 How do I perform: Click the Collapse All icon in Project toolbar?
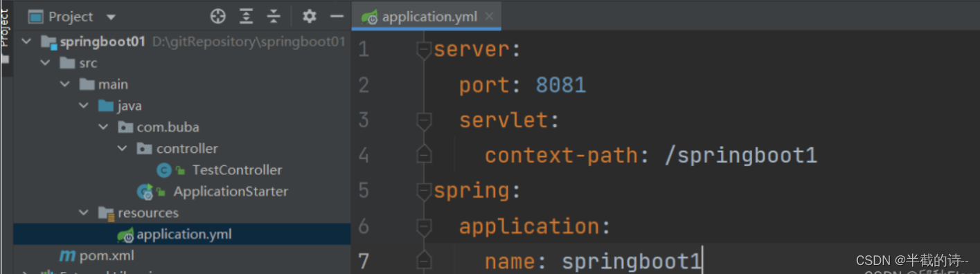tap(274, 17)
